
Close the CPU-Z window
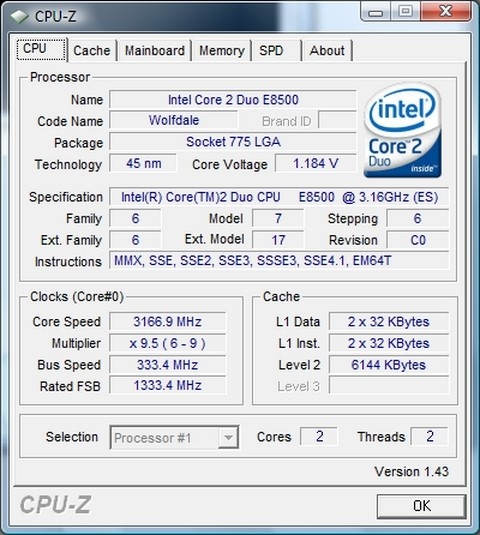tap(446, 12)
